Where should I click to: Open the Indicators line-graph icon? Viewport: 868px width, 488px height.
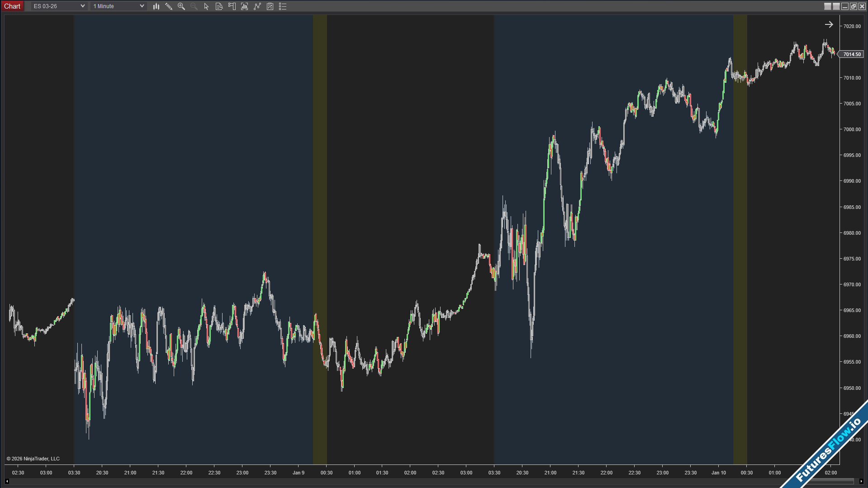pyautogui.click(x=257, y=6)
